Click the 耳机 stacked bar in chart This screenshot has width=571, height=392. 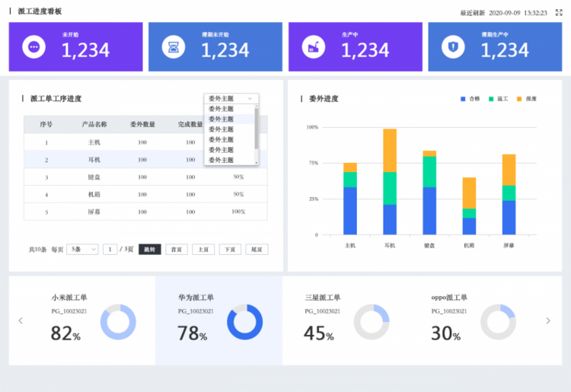tap(390, 182)
